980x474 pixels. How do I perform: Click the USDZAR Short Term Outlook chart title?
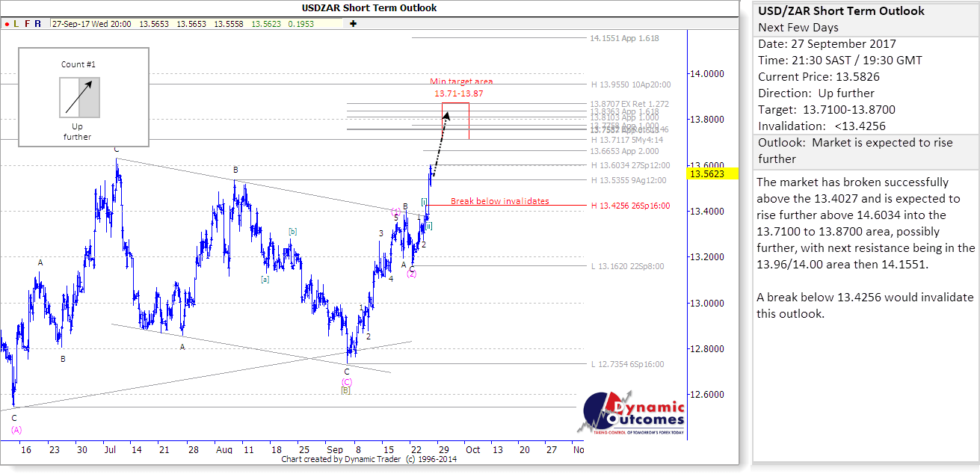[369, 8]
